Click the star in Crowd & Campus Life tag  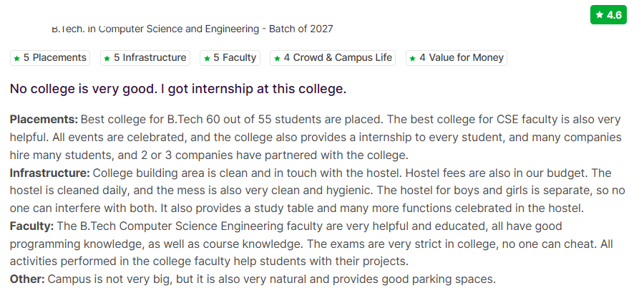(277, 58)
